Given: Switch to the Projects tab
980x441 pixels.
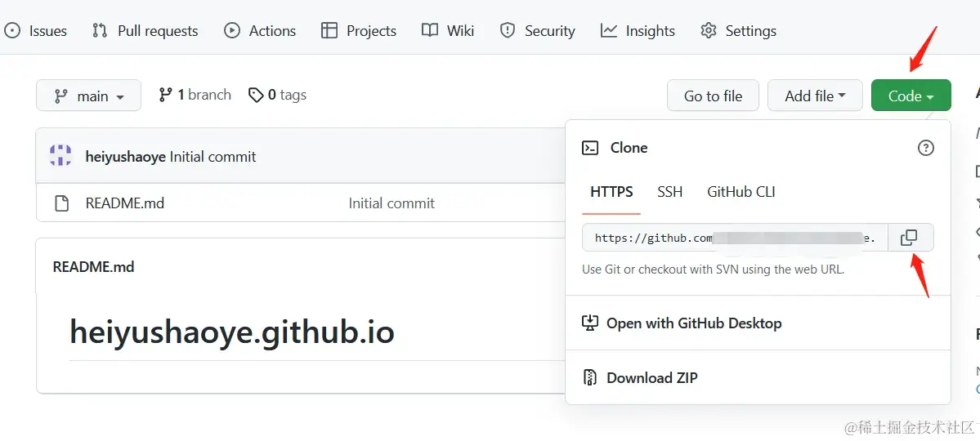Looking at the screenshot, I should pos(359,30).
